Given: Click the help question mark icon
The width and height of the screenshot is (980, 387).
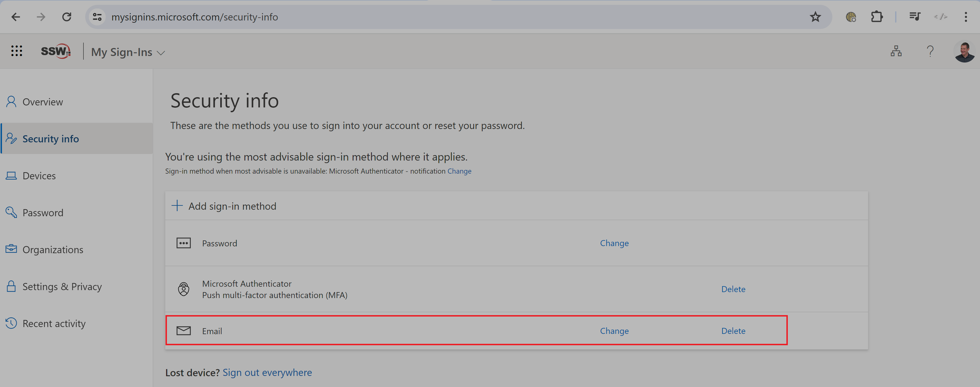Looking at the screenshot, I should [930, 51].
